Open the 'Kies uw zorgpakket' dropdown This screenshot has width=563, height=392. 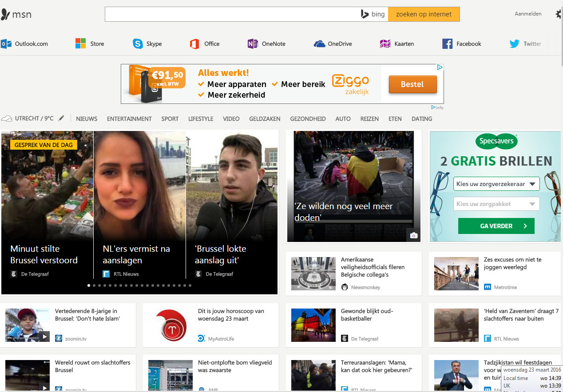coord(496,204)
